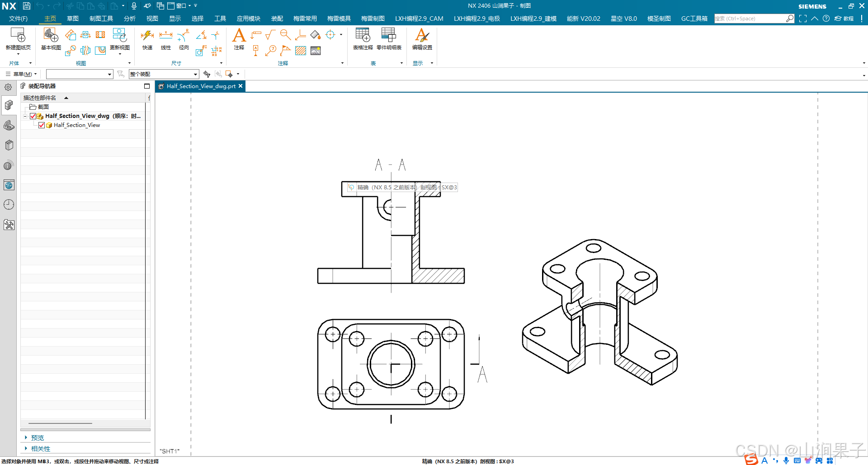Click the Datum Feature symbol icon

[256, 51]
